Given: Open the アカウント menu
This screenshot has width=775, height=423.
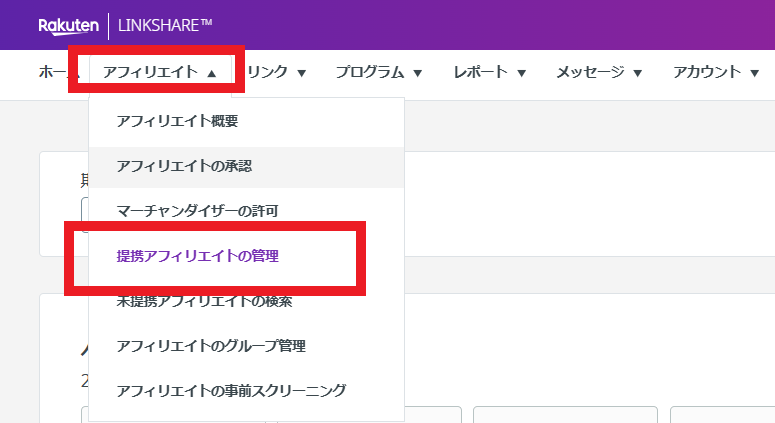Looking at the screenshot, I should [x=706, y=72].
